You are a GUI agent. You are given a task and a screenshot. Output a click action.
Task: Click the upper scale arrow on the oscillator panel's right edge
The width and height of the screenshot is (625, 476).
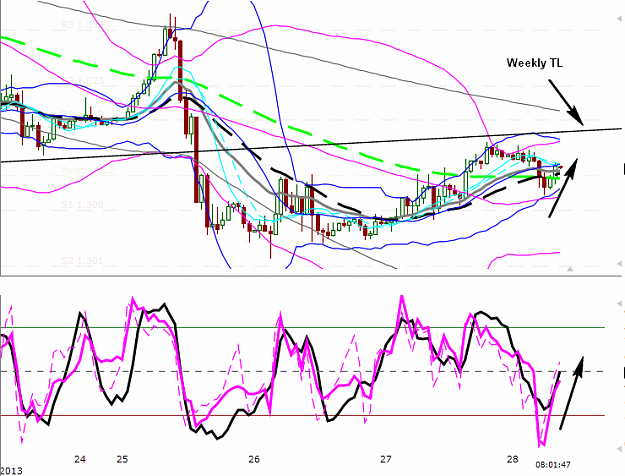620,304
